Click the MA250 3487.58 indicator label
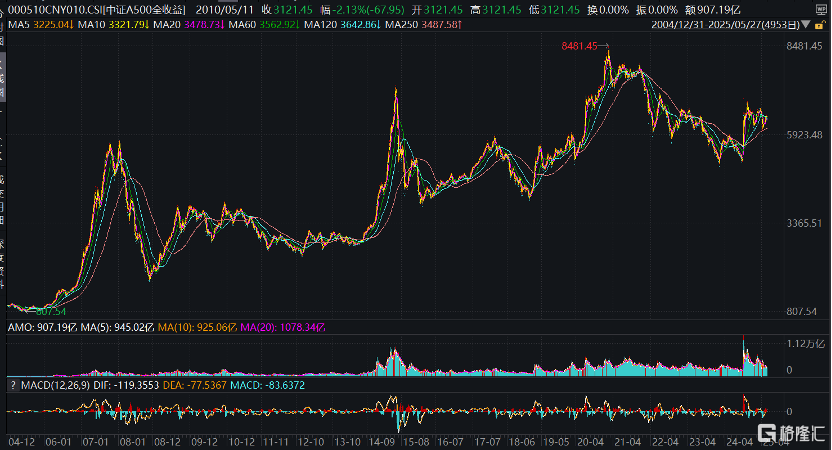 pos(423,24)
